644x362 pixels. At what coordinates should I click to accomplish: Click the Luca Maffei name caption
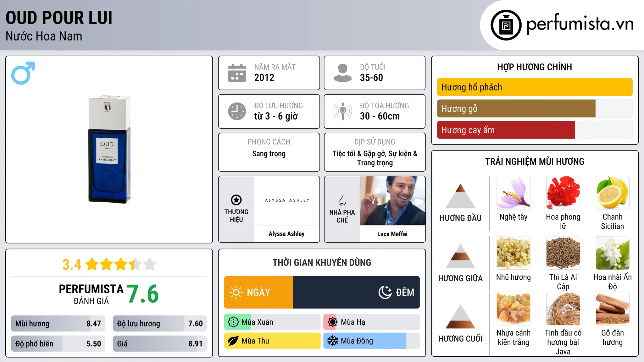[392, 234]
